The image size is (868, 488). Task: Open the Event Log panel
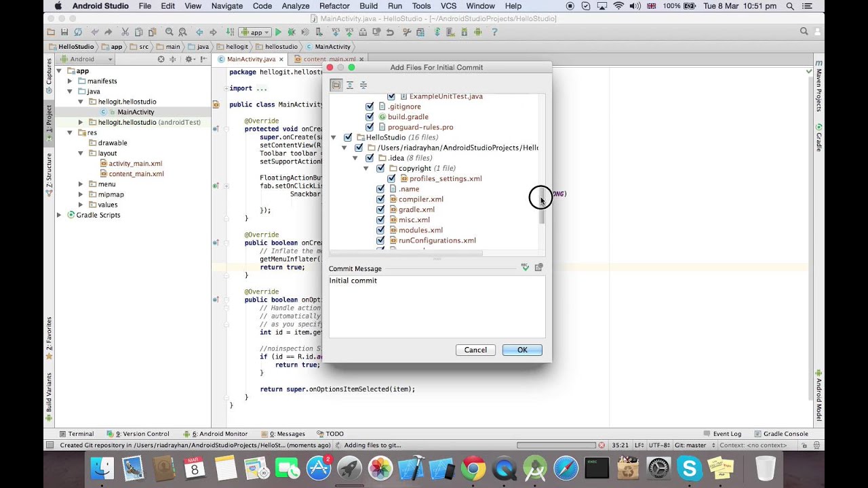[x=722, y=434]
